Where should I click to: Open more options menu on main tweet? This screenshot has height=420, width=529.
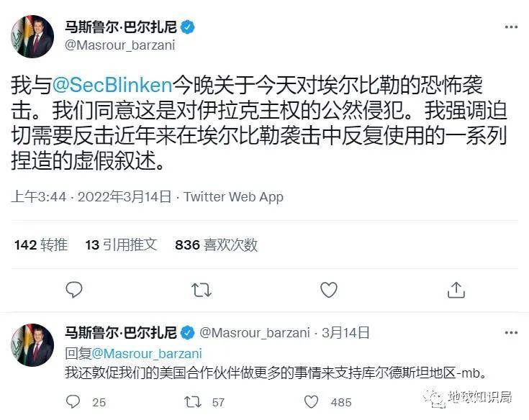[511, 27]
